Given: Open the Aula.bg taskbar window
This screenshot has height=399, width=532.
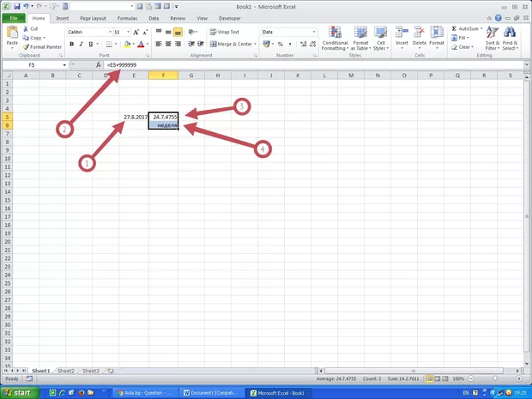Looking at the screenshot, I should pyautogui.click(x=145, y=393).
